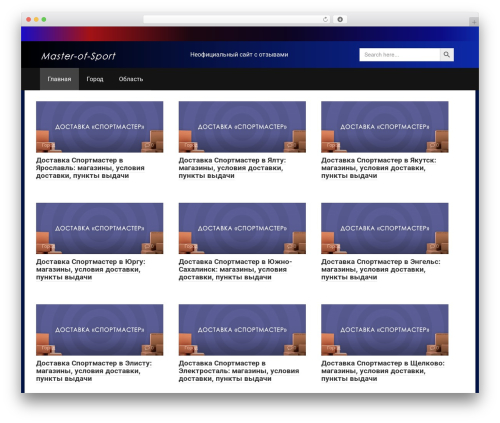The height and width of the screenshot is (423, 500).
Task: Go to Master-of-Sport site logo
Action: coord(78,56)
